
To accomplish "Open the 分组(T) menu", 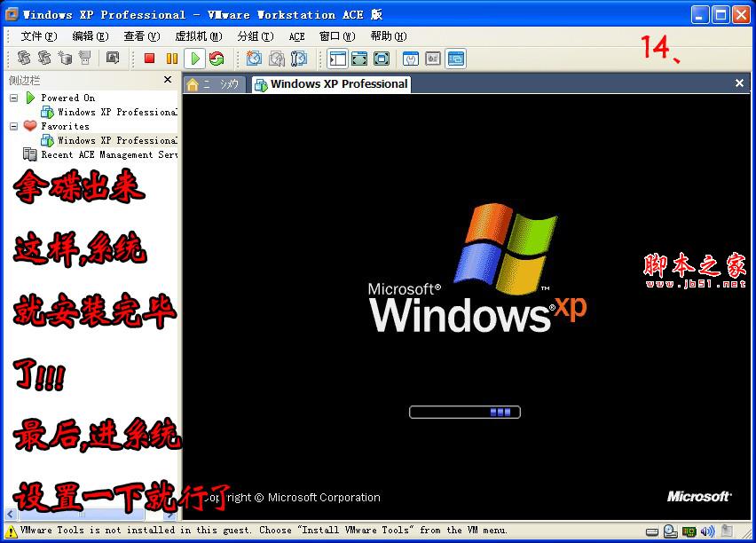I will coord(255,36).
